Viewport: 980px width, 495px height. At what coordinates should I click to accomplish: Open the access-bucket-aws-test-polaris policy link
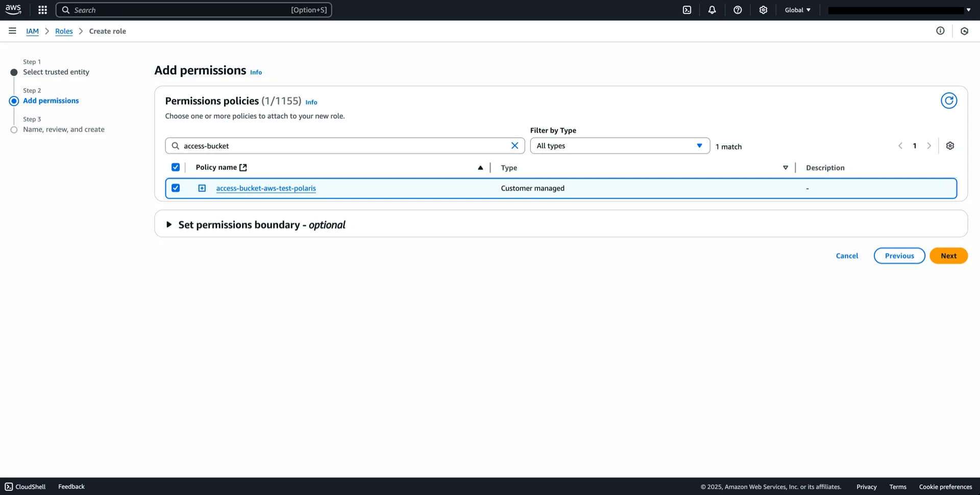pos(266,188)
